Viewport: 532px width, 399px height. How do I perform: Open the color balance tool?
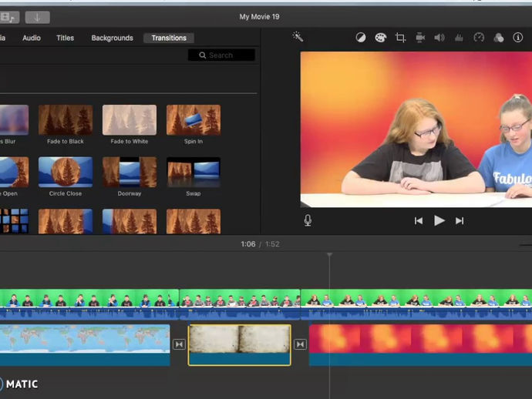(361, 37)
